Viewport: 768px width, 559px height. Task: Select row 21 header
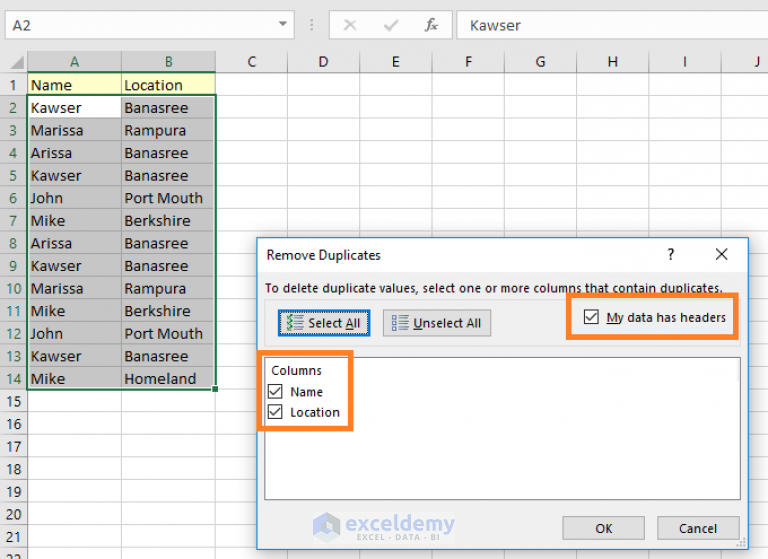point(13,536)
